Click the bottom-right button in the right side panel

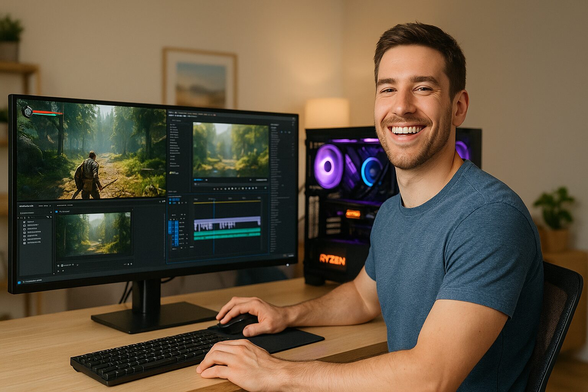click(x=292, y=255)
